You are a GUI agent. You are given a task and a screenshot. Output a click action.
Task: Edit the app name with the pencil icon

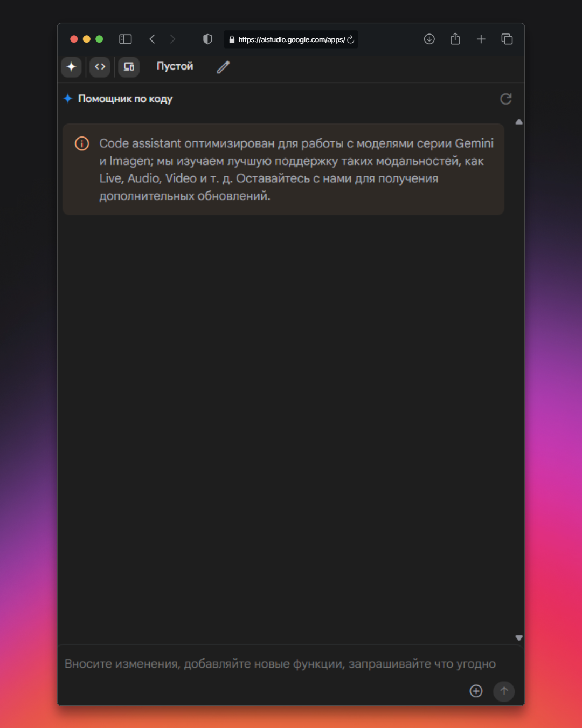[x=223, y=67]
